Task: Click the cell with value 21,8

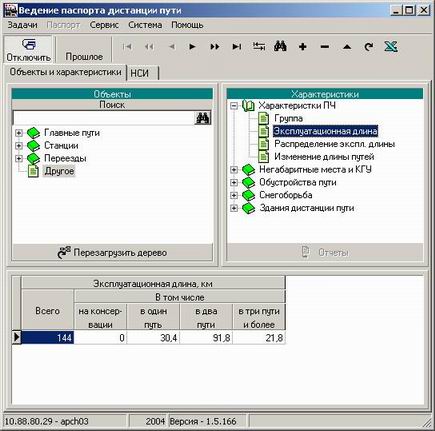Action: click(x=259, y=338)
